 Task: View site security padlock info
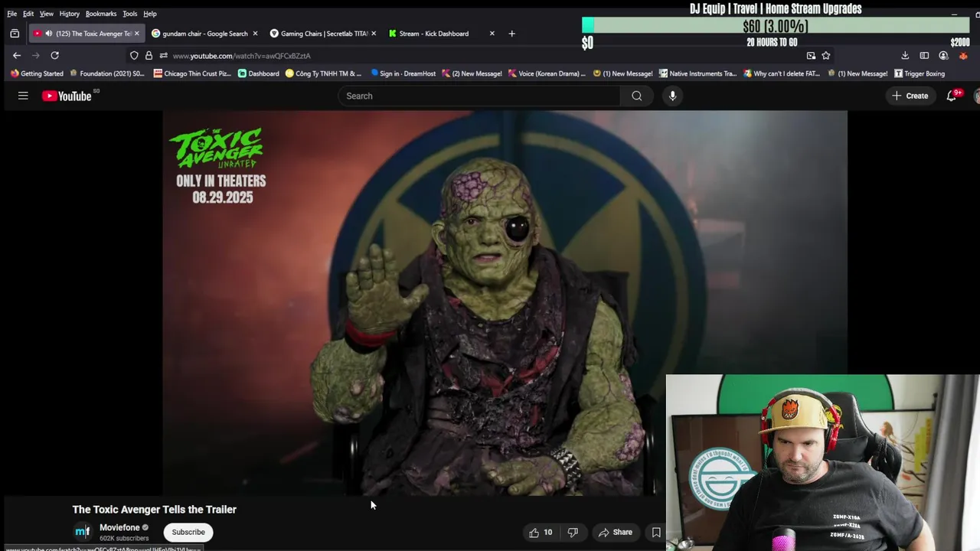149,55
